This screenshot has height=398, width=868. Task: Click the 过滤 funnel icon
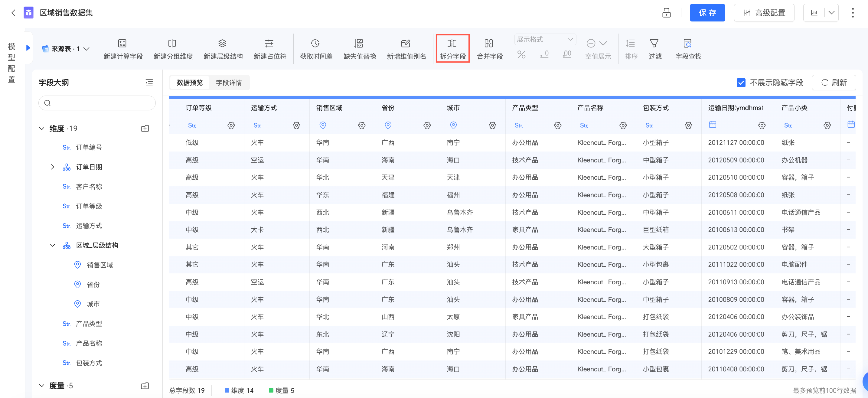pos(654,44)
